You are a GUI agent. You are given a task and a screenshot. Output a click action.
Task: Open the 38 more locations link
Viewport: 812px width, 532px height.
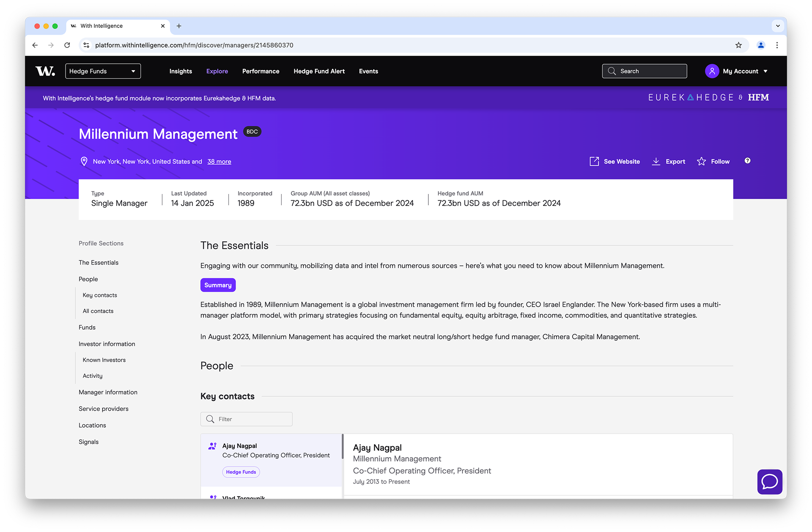pyautogui.click(x=219, y=161)
